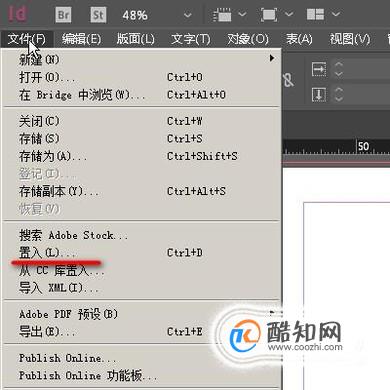
Task: Click the view options icon in top bar
Action: pos(222,15)
